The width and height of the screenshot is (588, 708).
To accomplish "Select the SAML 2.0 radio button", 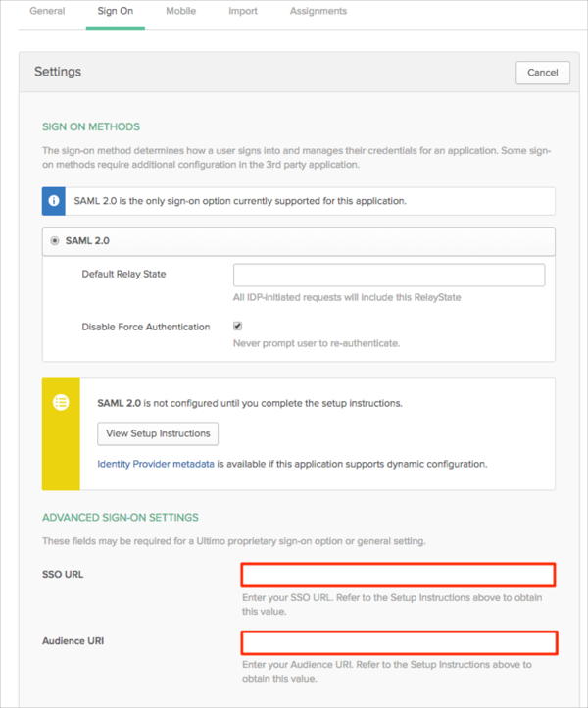I will (x=55, y=241).
